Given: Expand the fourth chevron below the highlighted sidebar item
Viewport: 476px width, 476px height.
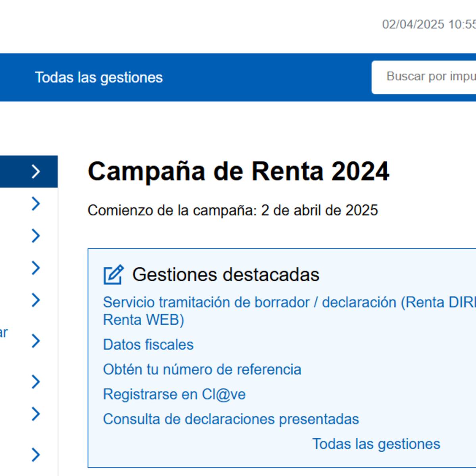Looking at the screenshot, I should (x=36, y=300).
